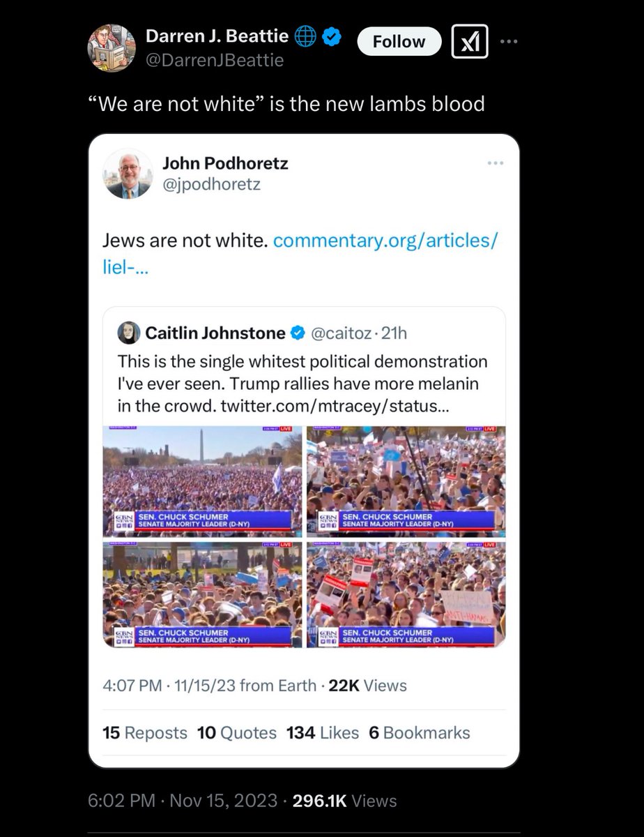
Task: Open Darren J. Beattie's profile avatar
Action: point(111,48)
